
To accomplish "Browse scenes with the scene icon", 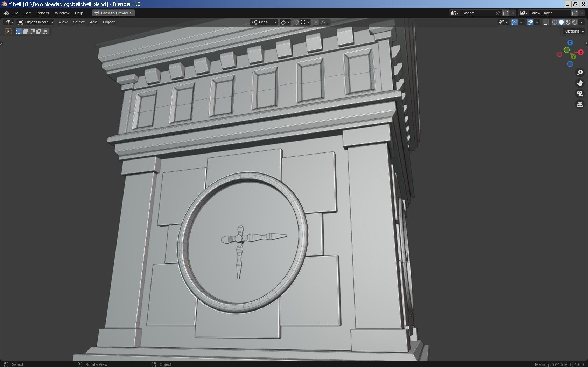I will pyautogui.click(x=455, y=13).
